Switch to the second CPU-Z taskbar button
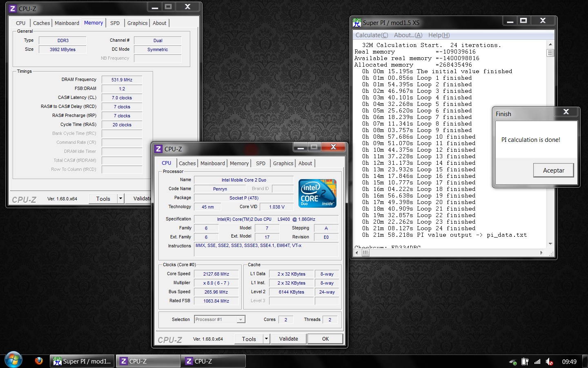 (x=213, y=361)
